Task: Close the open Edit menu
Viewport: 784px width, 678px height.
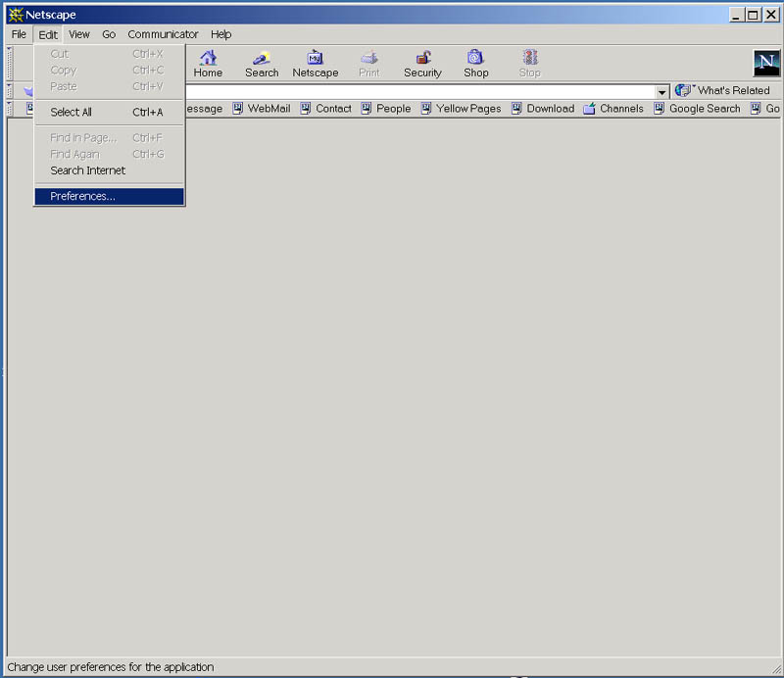Action: (x=48, y=34)
